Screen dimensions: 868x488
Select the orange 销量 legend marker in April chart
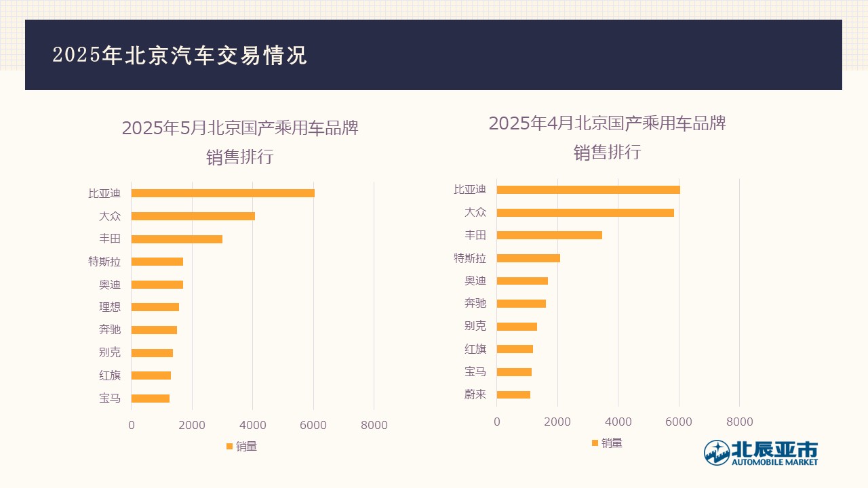[x=595, y=443]
